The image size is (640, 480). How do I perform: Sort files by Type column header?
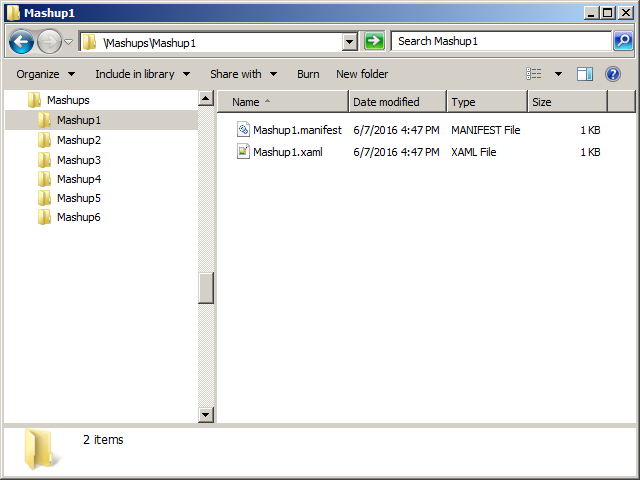click(x=486, y=102)
